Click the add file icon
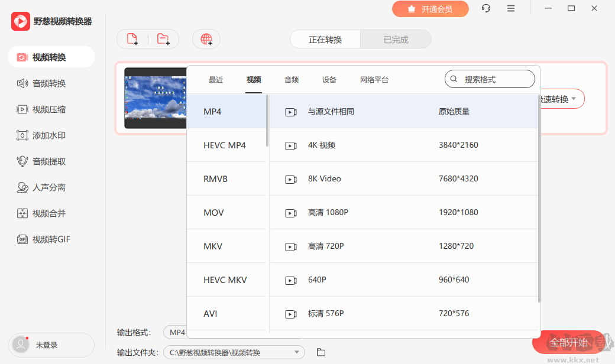This screenshot has width=615, height=364. [132, 38]
